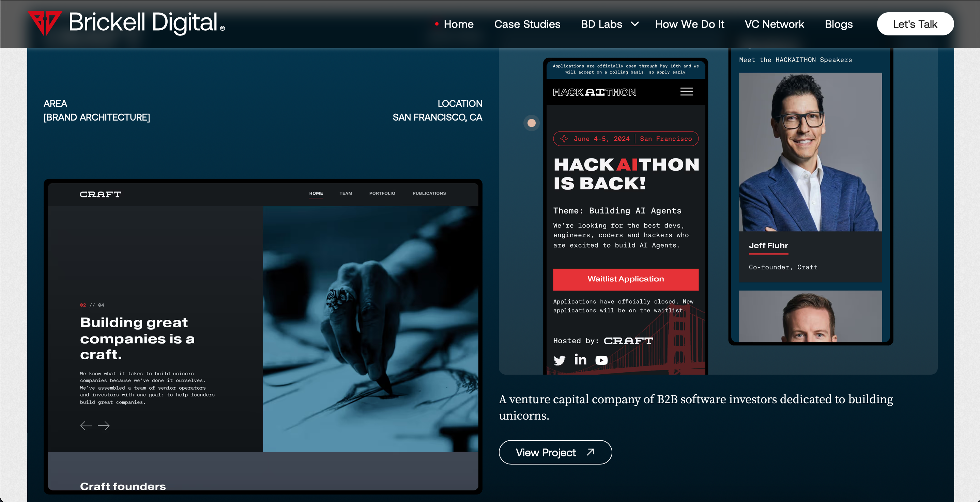Click 'Meet the HACKAITHON Speakers' text
The height and width of the screenshot is (502, 980).
tap(795, 60)
